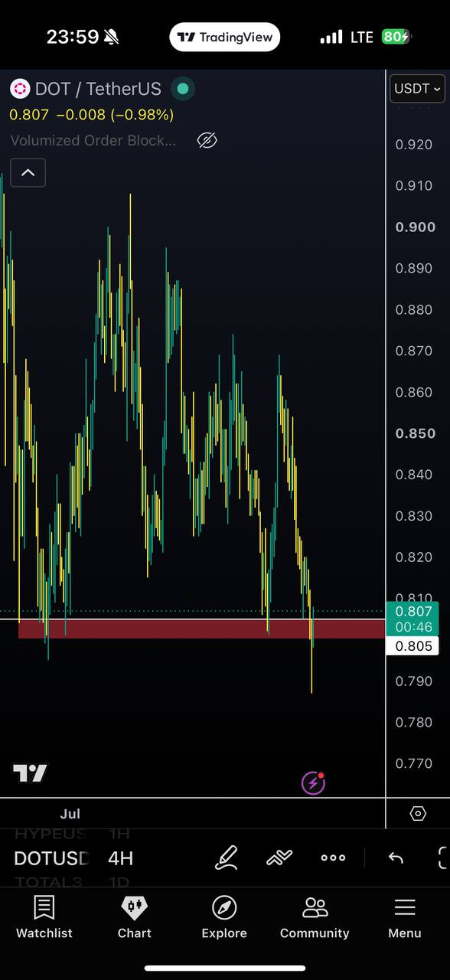
Task: Tap the red order block zone
Action: [x=201, y=629]
